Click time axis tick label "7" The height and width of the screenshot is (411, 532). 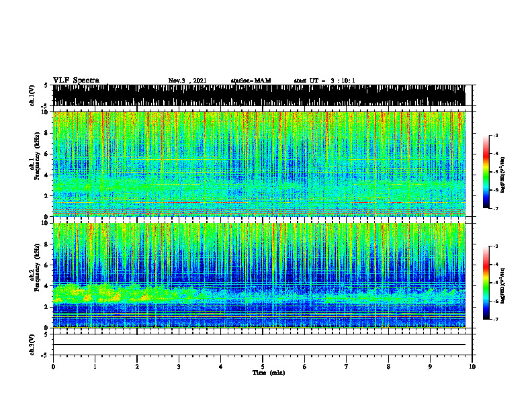click(x=347, y=367)
